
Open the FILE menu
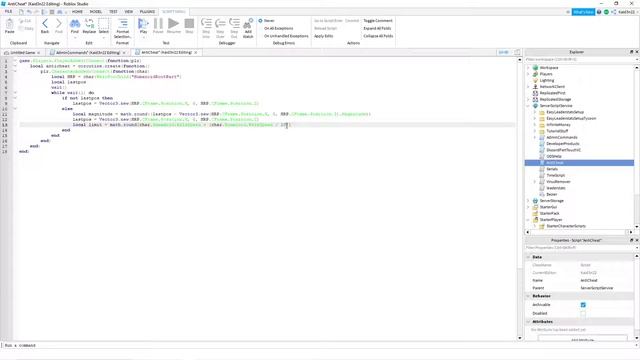click(8, 12)
